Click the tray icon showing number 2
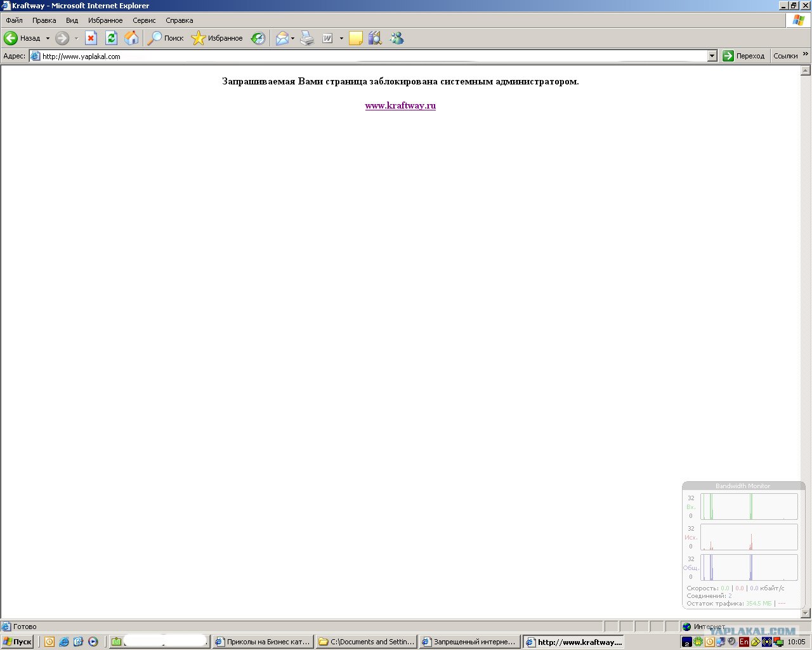 click(x=686, y=642)
